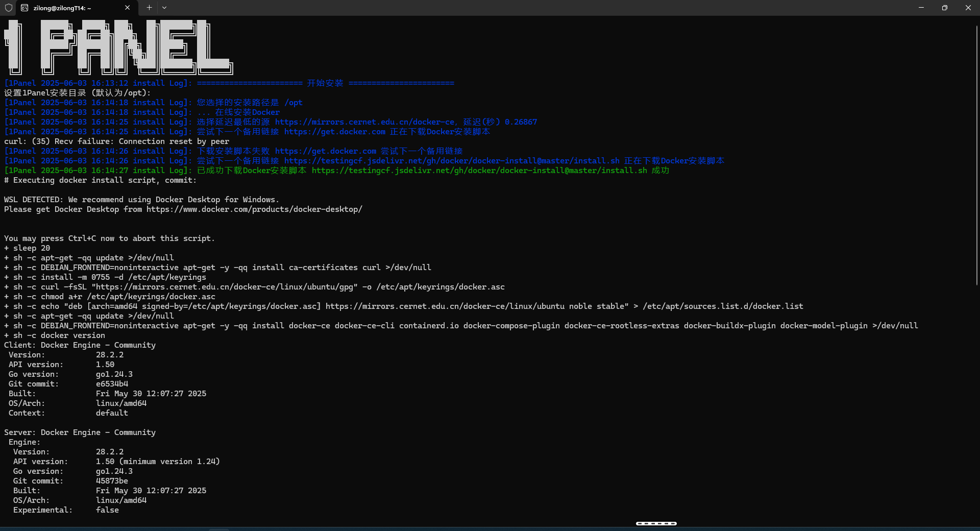The width and height of the screenshot is (980, 531).
Task: Restore down the terminal window
Action: coord(945,8)
